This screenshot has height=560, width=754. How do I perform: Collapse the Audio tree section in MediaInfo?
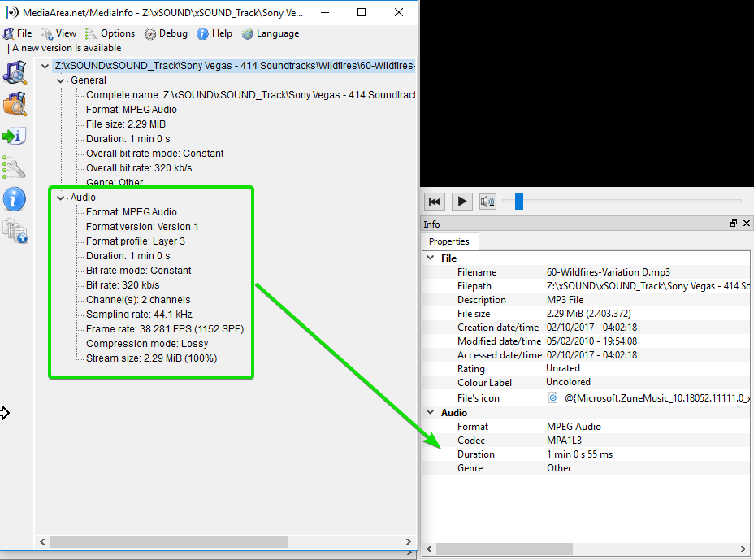pyautogui.click(x=61, y=198)
